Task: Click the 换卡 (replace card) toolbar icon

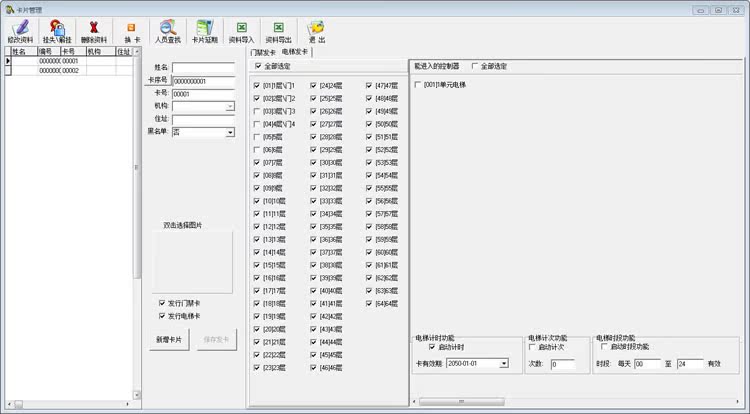Action: click(132, 32)
